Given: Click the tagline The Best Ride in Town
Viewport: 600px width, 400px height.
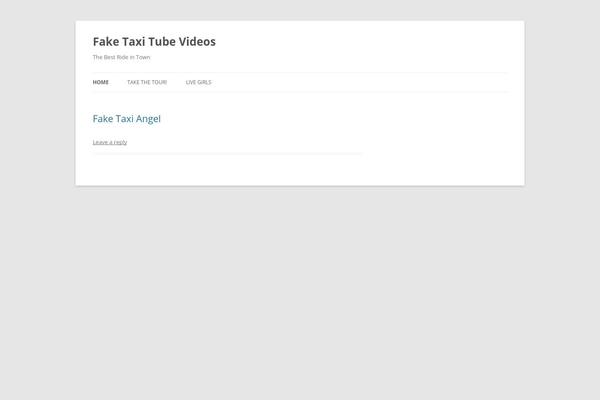Looking at the screenshot, I should pos(121,57).
